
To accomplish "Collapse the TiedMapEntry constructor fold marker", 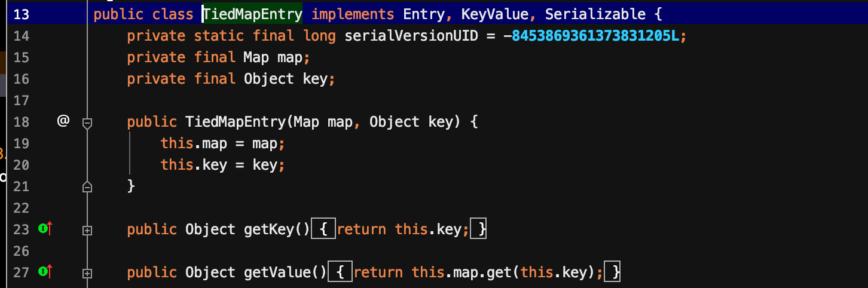I will 87,123.
